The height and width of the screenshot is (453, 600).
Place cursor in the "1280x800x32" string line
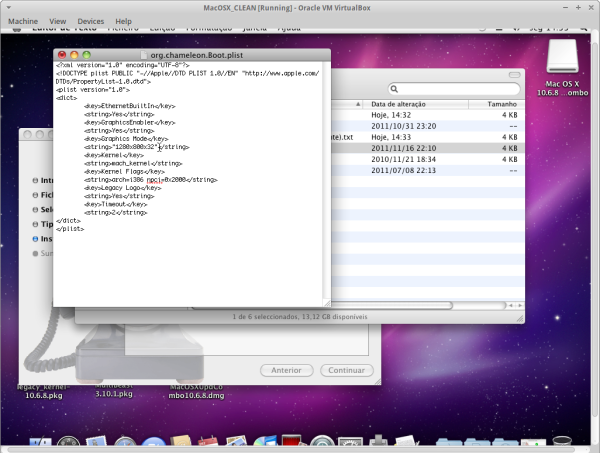tap(137, 147)
